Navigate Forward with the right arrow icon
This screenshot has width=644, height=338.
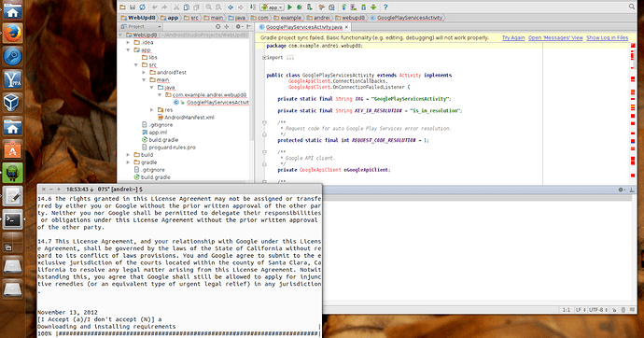click(x=240, y=7)
